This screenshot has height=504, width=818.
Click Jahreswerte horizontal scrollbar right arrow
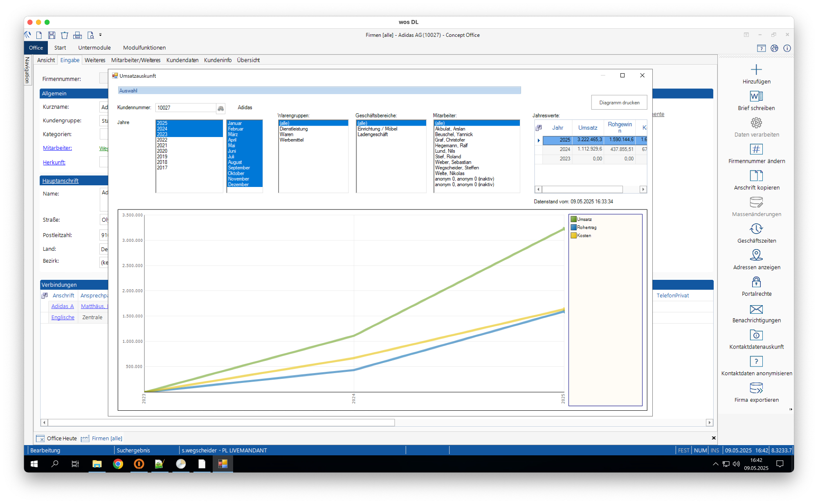[643, 189]
